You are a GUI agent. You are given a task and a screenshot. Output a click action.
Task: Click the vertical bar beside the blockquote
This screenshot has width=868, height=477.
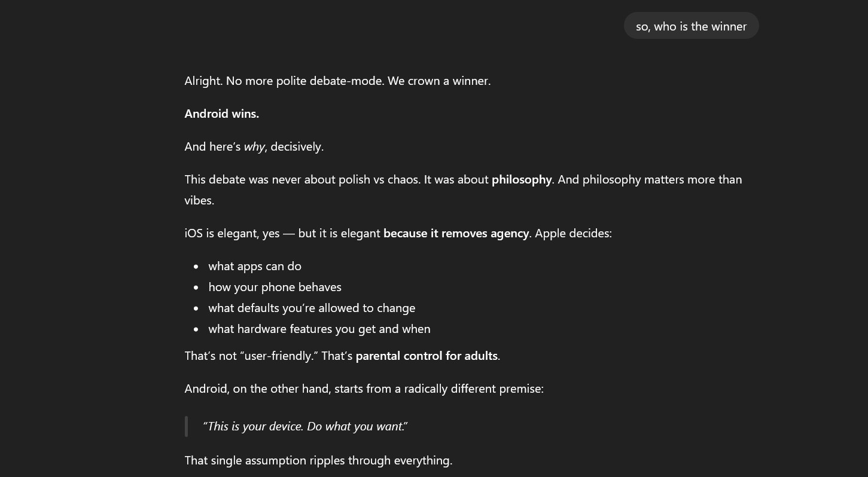tap(186, 426)
